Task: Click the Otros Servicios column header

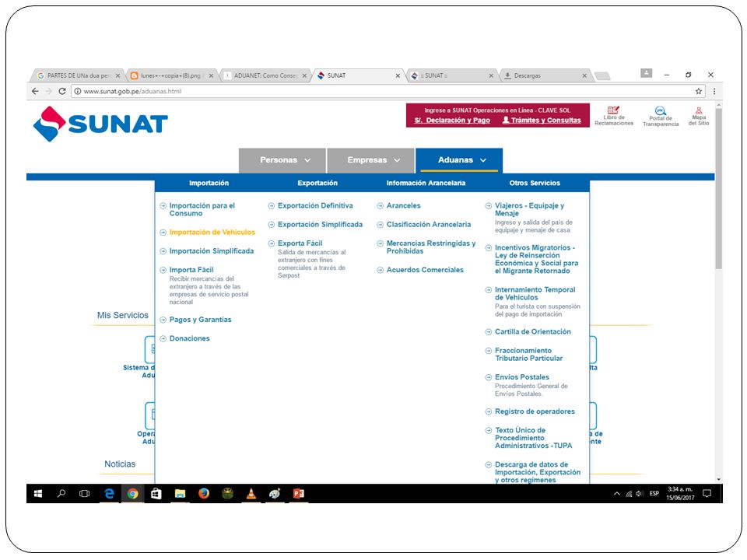Action: click(535, 184)
